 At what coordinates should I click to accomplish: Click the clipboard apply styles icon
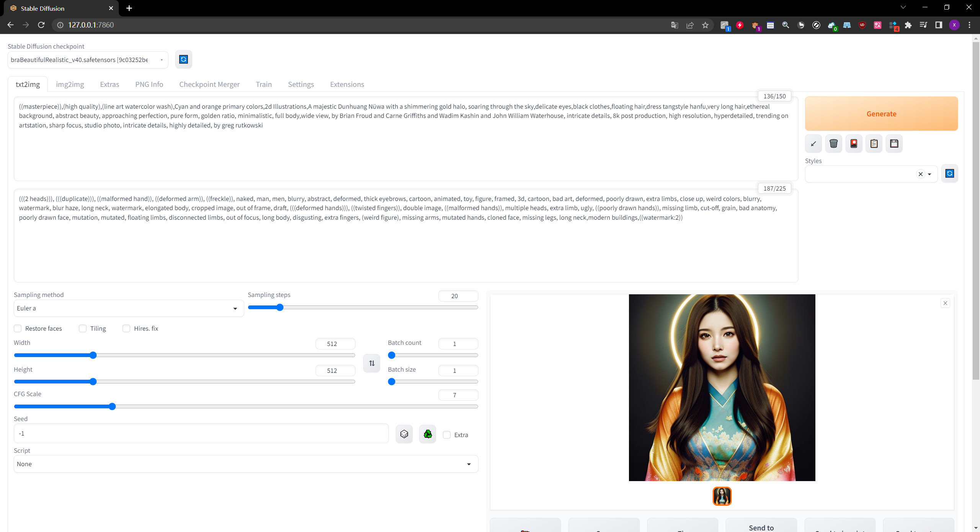point(874,144)
